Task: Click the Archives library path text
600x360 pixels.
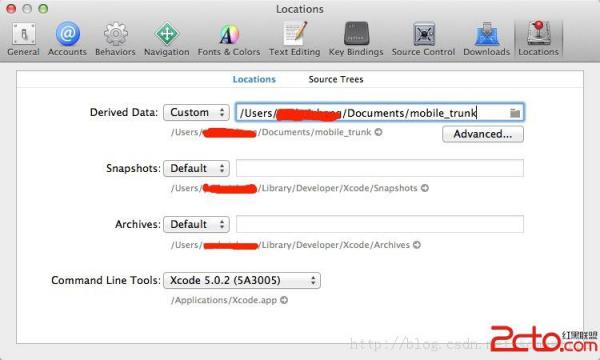Action: click(290, 245)
